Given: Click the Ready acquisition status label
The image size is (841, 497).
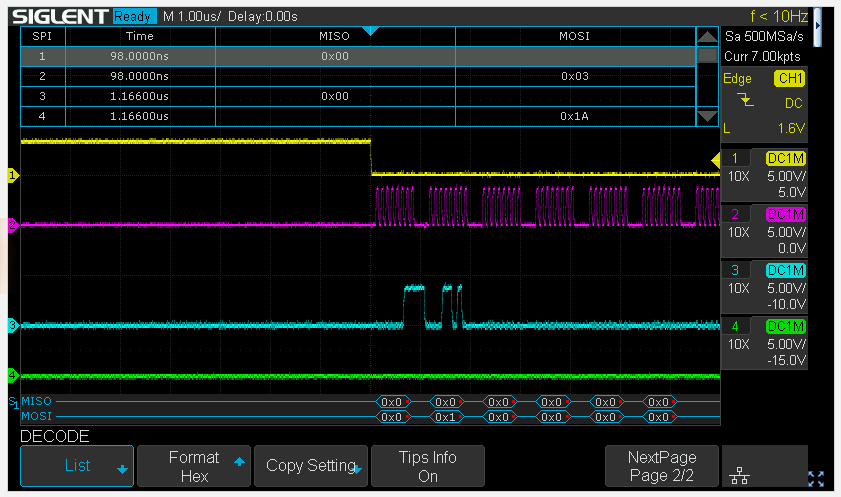Looking at the screenshot, I should (x=134, y=17).
